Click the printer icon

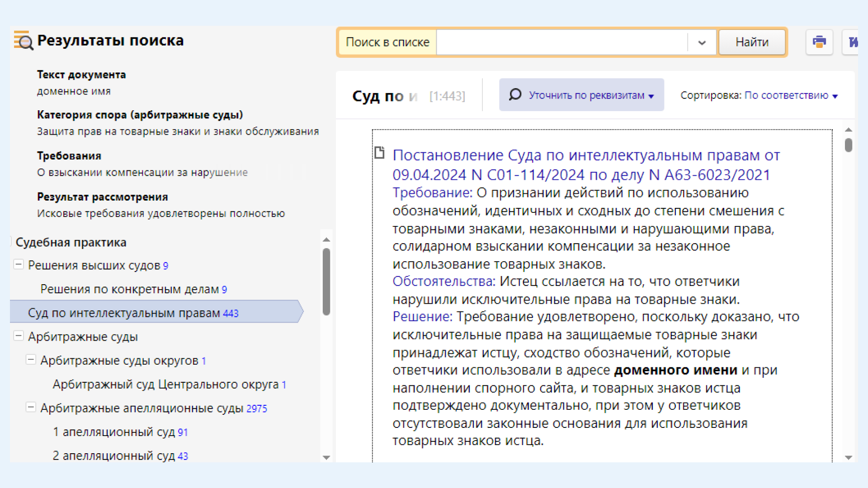819,42
